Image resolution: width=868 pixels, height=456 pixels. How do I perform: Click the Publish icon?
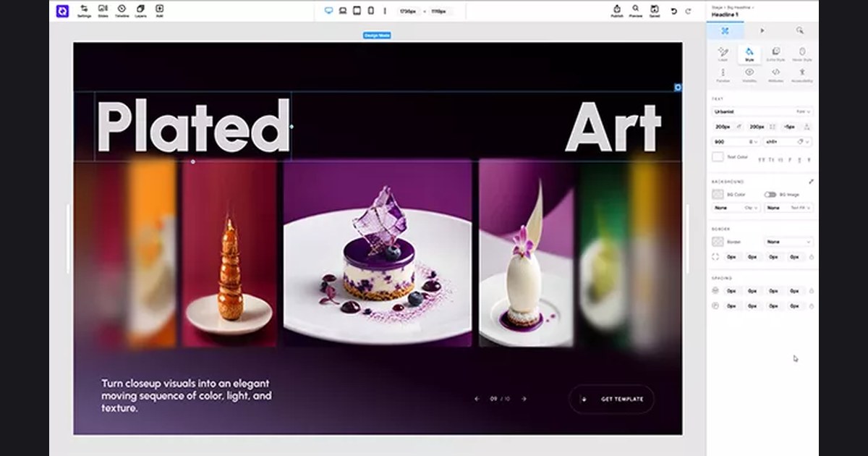point(617,11)
